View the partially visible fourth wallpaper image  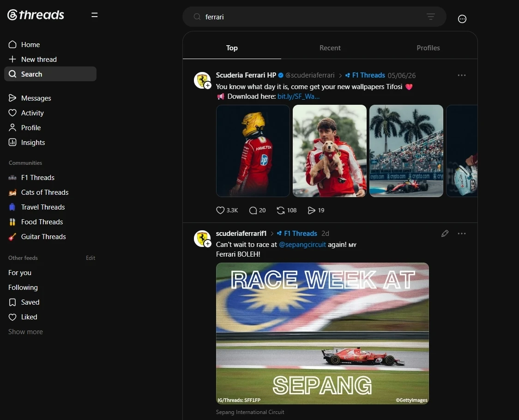tap(462, 151)
